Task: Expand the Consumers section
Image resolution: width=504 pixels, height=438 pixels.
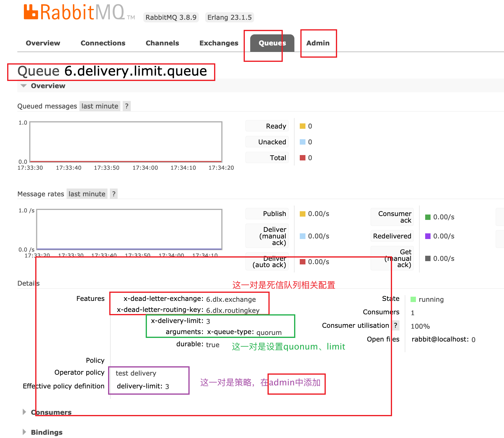Action: (51, 412)
